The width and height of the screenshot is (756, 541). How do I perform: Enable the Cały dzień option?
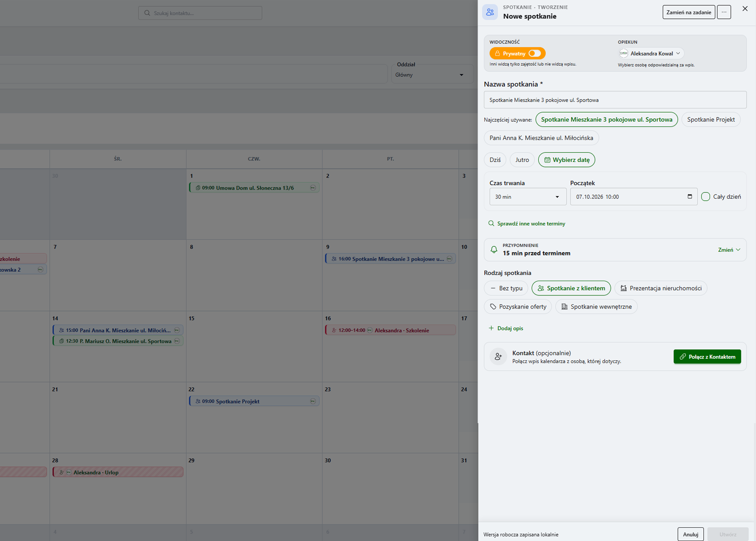pyautogui.click(x=705, y=196)
